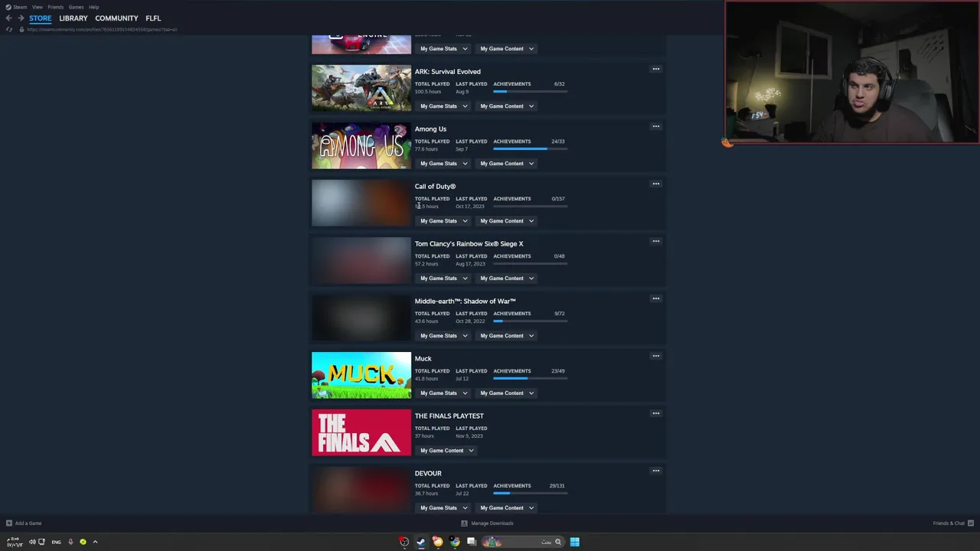Screen dimensions: 980x551
Task: Expand My Game Stats for ARK: Survival Evolved
Action: (x=443, y=106)
